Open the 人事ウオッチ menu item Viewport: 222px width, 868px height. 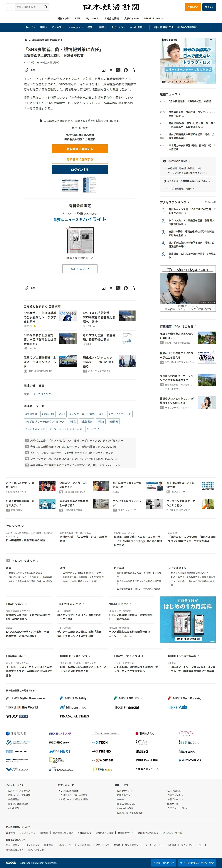click(132, 18)
